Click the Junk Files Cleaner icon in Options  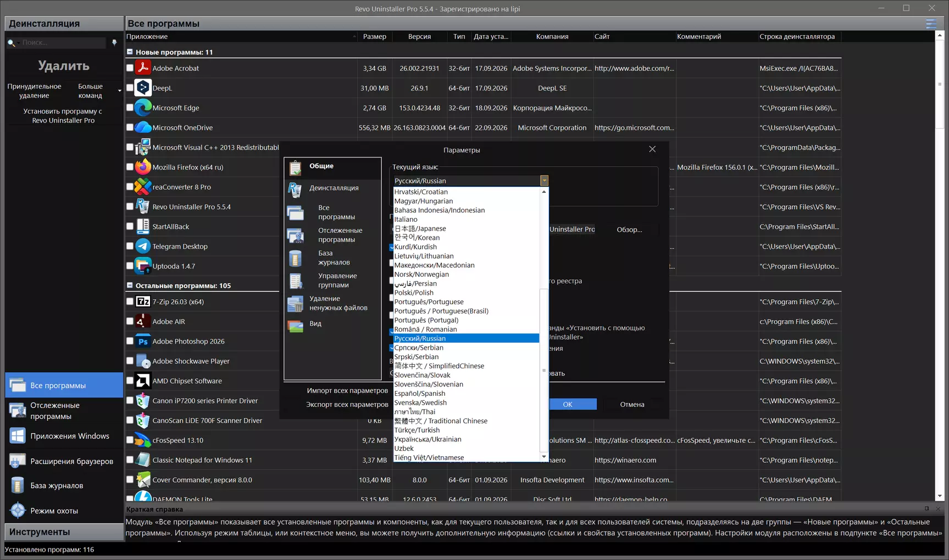click(x=296, y=304)
